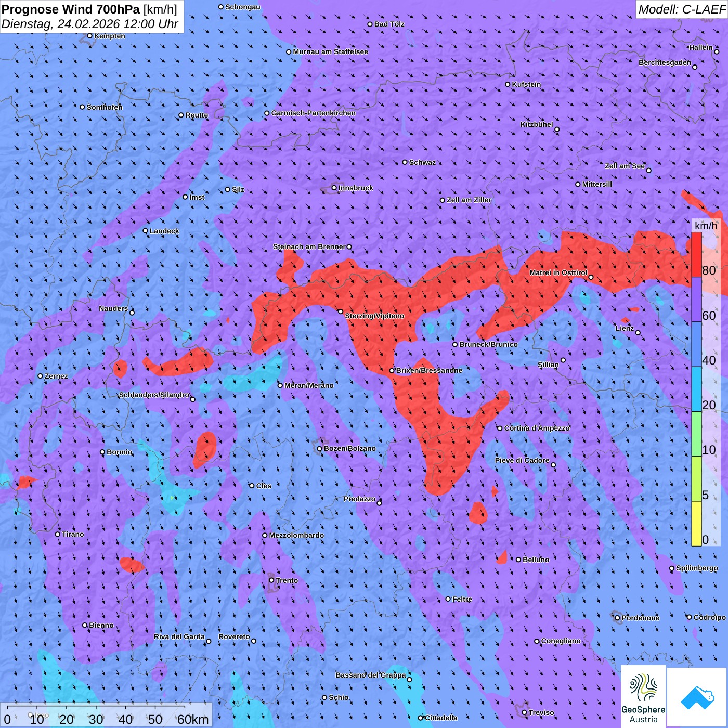728x728 pixels.
Task: Click the Schwaz city label
Action: point(422,162)
